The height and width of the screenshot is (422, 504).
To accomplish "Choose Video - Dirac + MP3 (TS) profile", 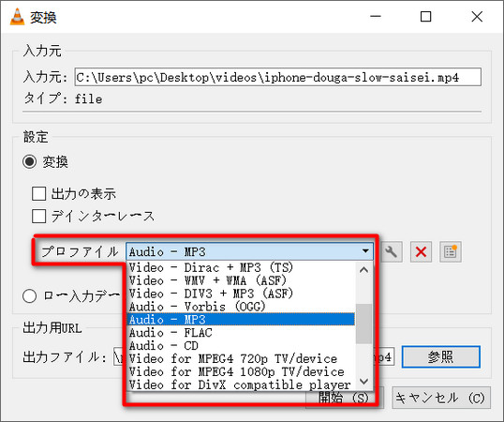I will pos(241,267).
